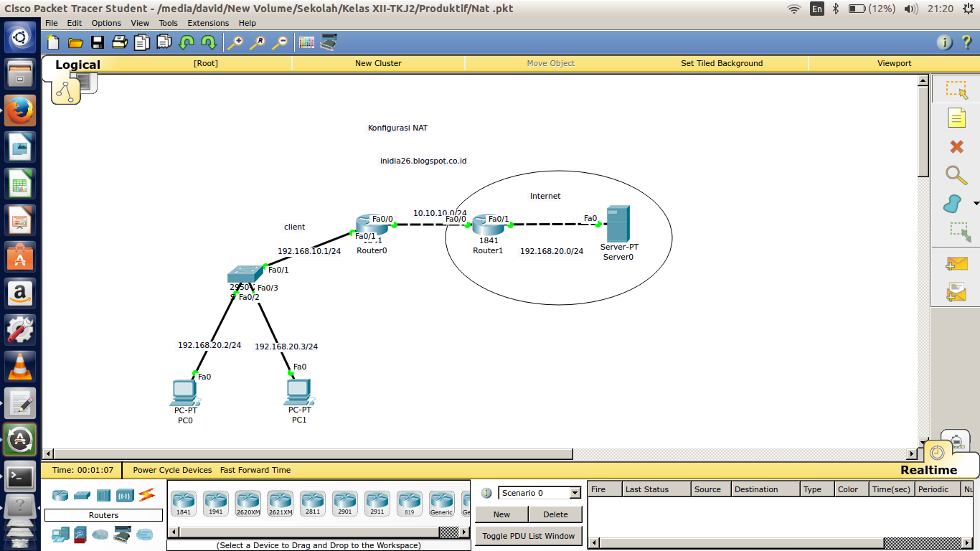Select the Switches device category

[x=82, y=496]
